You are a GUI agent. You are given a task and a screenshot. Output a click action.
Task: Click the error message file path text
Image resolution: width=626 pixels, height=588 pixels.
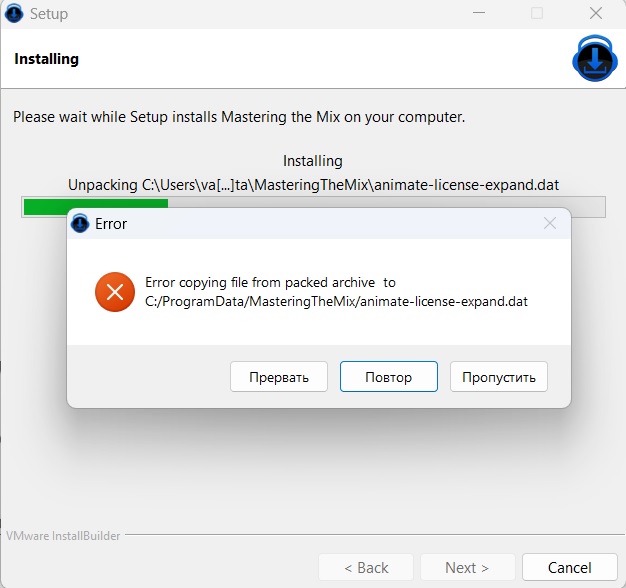click(336, 301)
